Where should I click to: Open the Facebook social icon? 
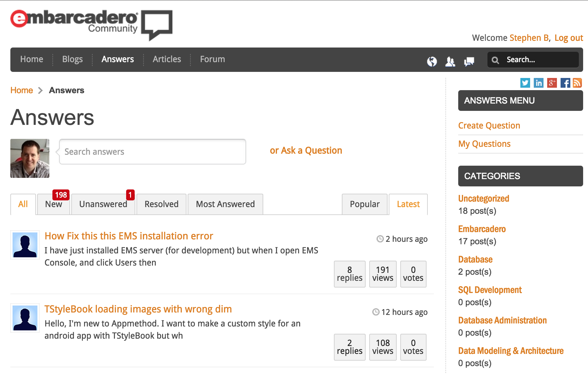(565, 83)
